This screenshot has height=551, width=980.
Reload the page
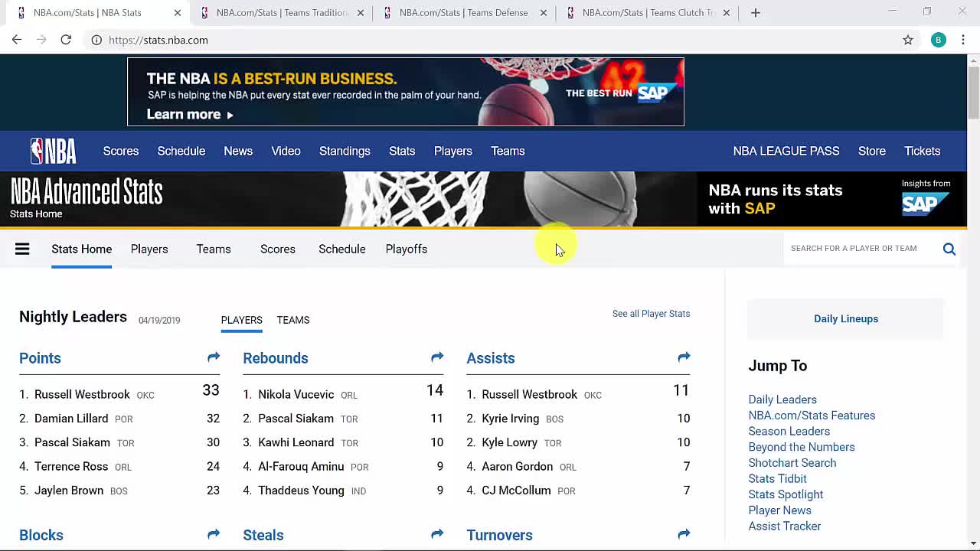point(66,40)
